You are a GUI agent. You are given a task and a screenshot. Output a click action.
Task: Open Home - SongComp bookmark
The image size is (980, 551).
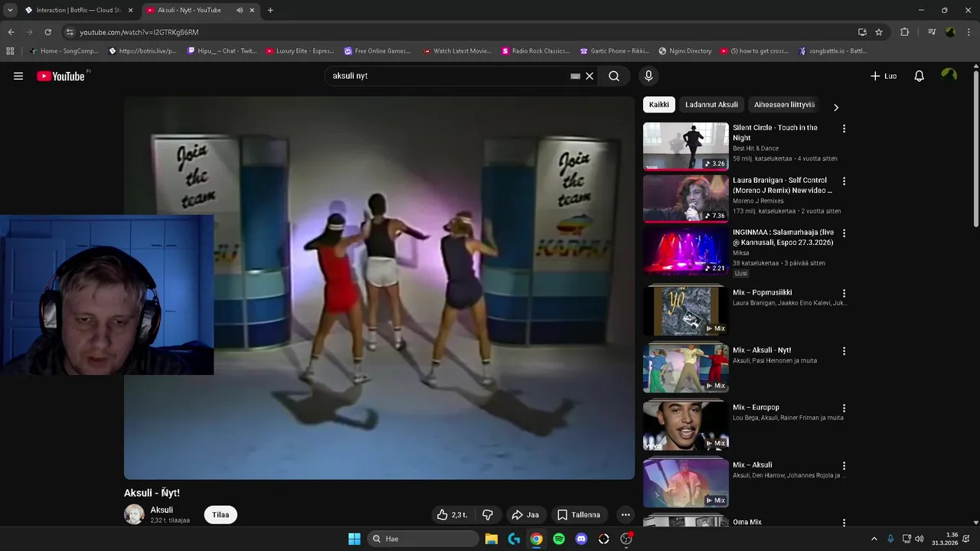click(x=64, y=51)
